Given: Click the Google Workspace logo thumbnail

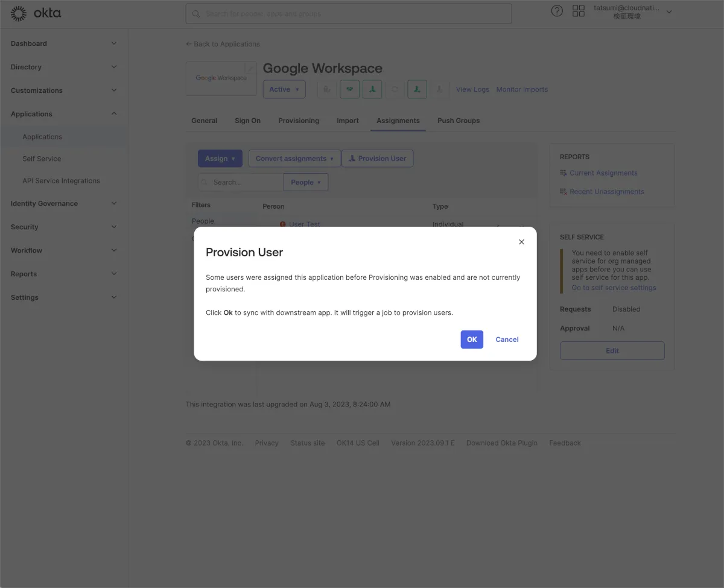Looking at the screenshot, I should coord(221,78).
